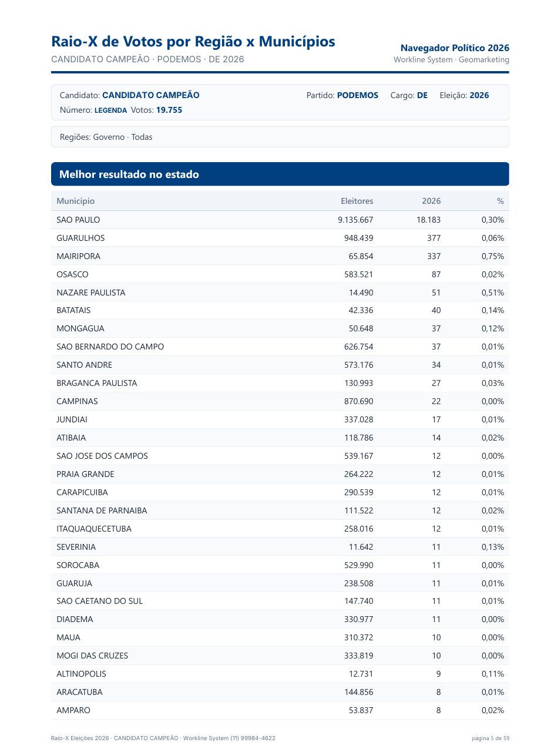Screen dimensions: 534x756
Task: Select the voter count "583.521"
Action: pos(359,274)
